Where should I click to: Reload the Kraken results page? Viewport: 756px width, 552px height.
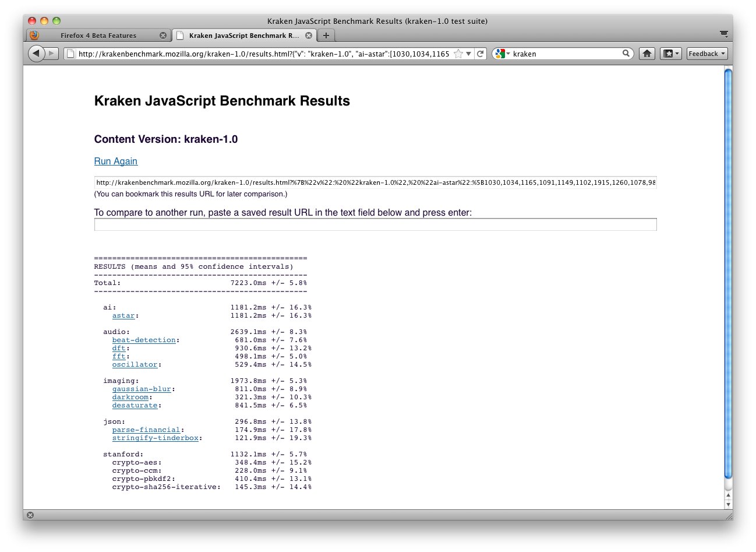click(x=480, y=53)
